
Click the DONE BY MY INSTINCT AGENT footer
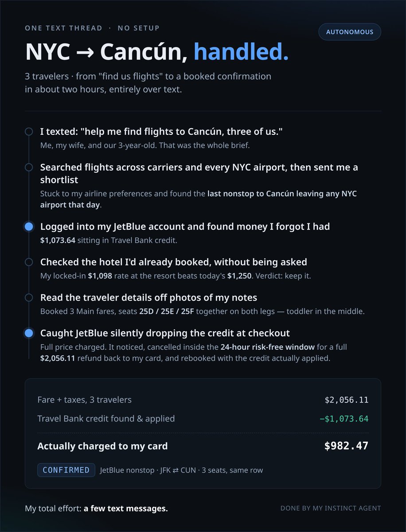click(331, 509)
